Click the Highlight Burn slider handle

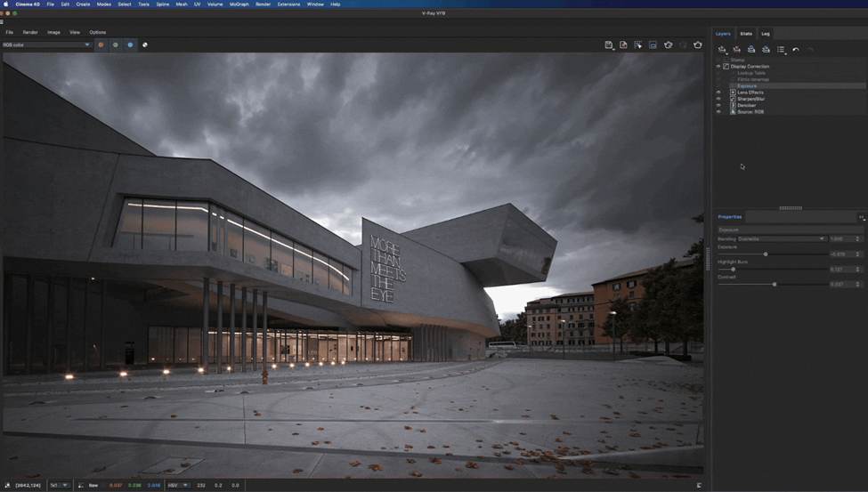pyautogui.click(x=734, y=269)
